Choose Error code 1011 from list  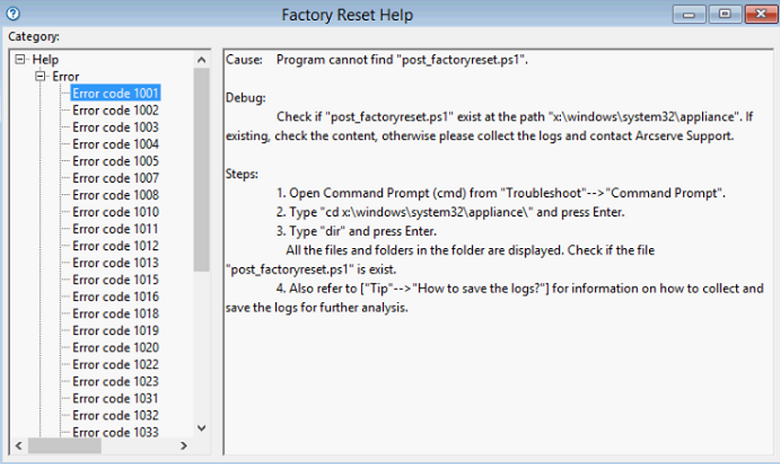(115, 229)
